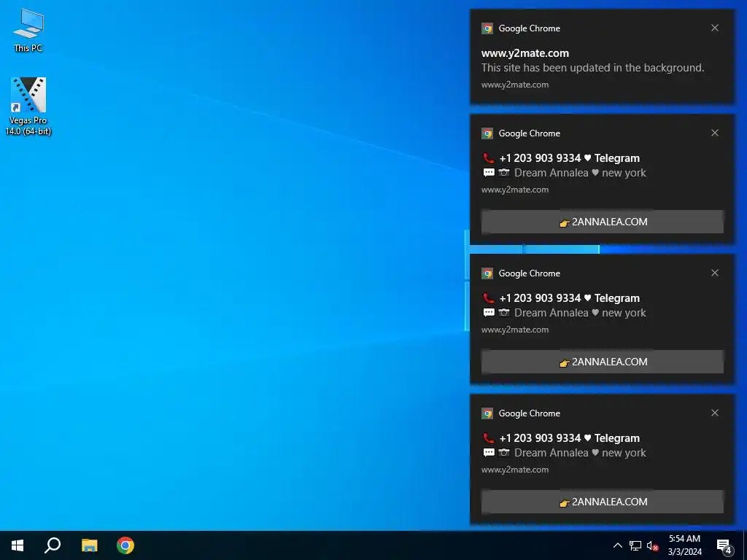Click the Show desktop strip at taskbar end

(x=745, y=545)
